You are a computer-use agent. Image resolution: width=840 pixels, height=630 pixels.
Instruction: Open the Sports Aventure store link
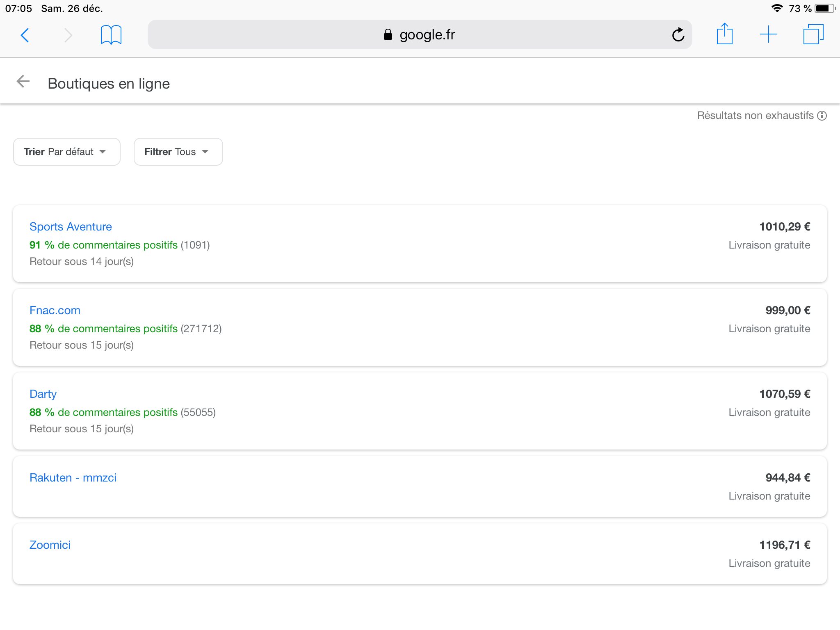click(x=71, y=227)
